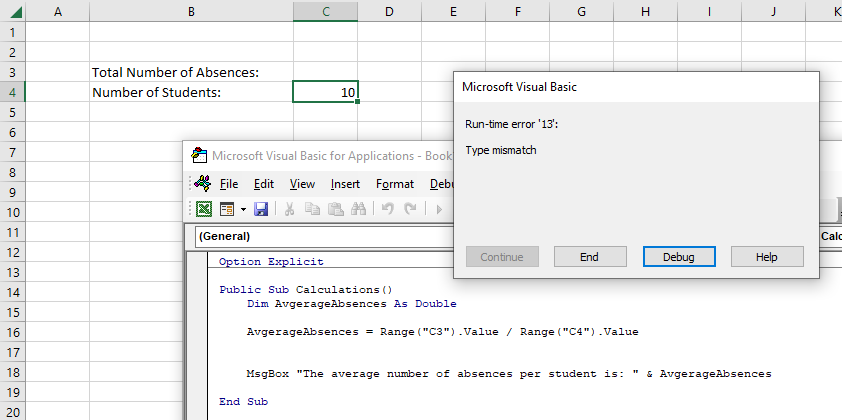Click cell C4 containing 10
Viewport: 842px width, 420px height.
coord(325,92)
